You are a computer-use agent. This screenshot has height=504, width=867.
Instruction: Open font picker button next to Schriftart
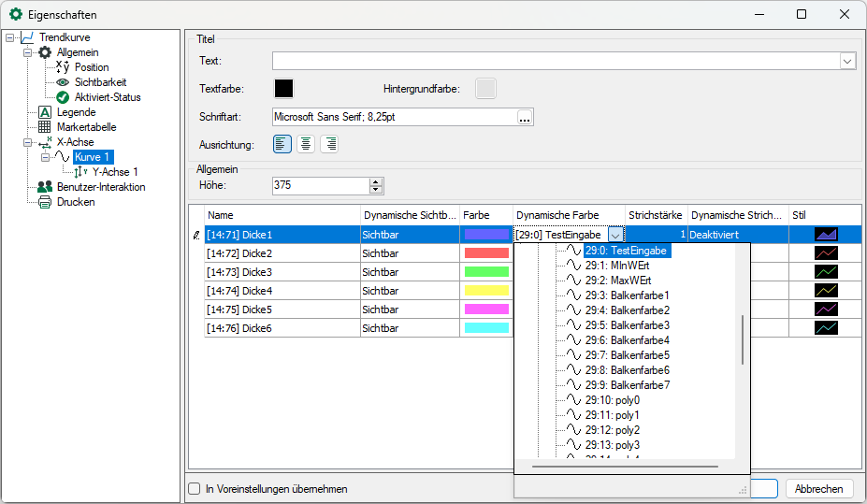click(x=525, y=117)
